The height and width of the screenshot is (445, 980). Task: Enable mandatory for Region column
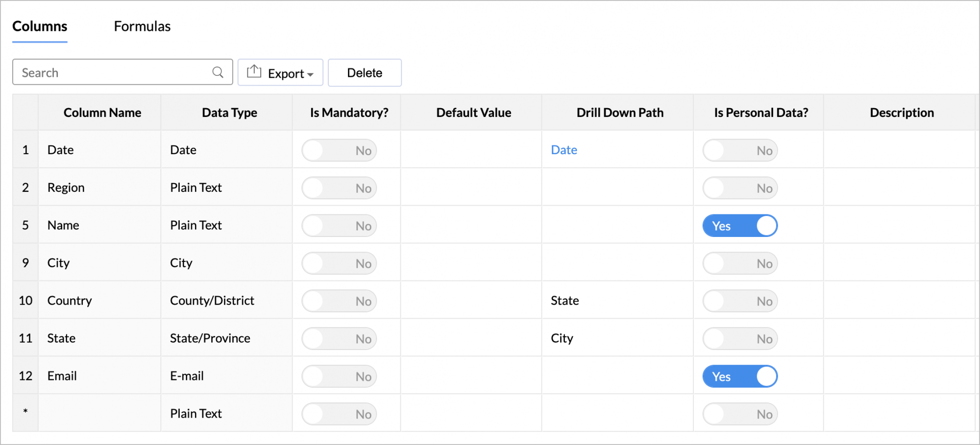[x=339, y=188]
